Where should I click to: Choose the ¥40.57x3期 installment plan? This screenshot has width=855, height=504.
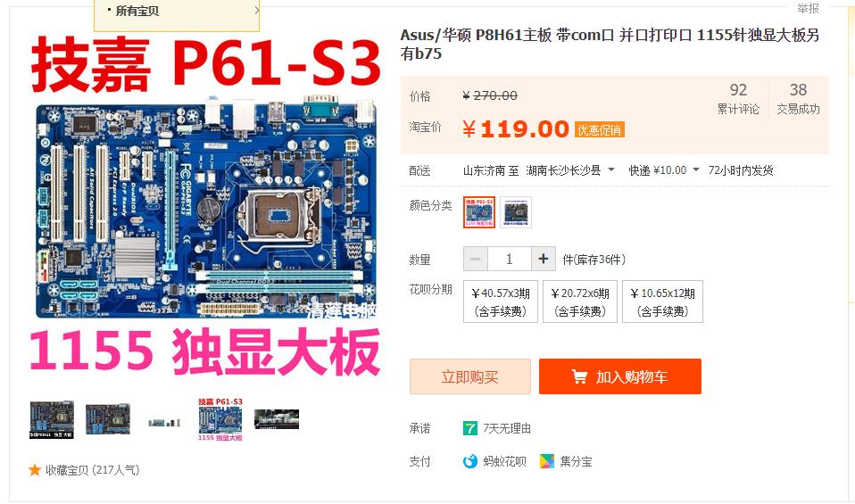coord(501,302)
